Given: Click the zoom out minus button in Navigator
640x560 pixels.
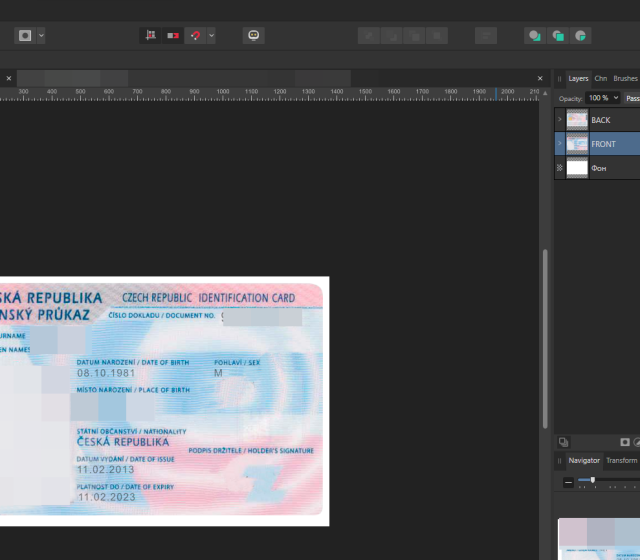Looking at the screenshot, I should coord(568,482).
